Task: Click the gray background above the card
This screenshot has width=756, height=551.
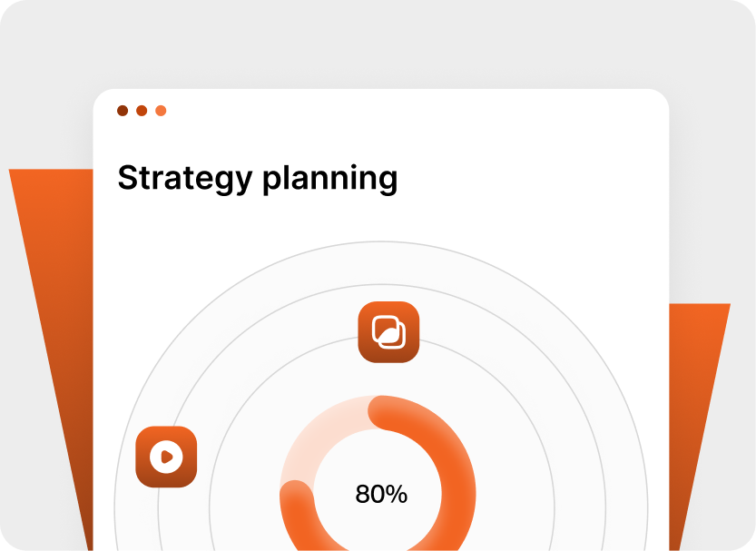Action: (x=381, y=45)
